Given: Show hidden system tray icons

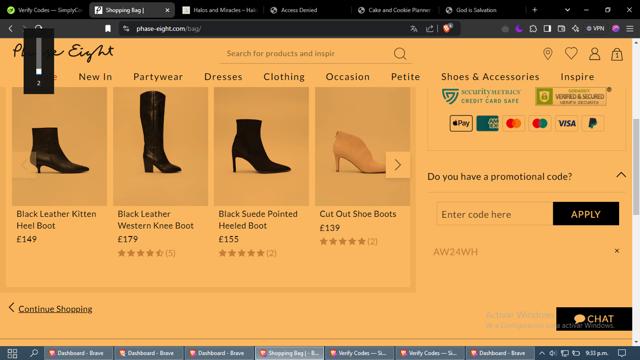Looking at the screenshot, I should click(541, 353).
